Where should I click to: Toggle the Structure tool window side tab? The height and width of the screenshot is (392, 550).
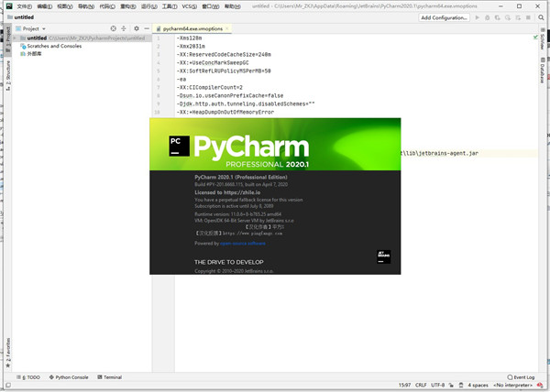click(x=7, y=75)
